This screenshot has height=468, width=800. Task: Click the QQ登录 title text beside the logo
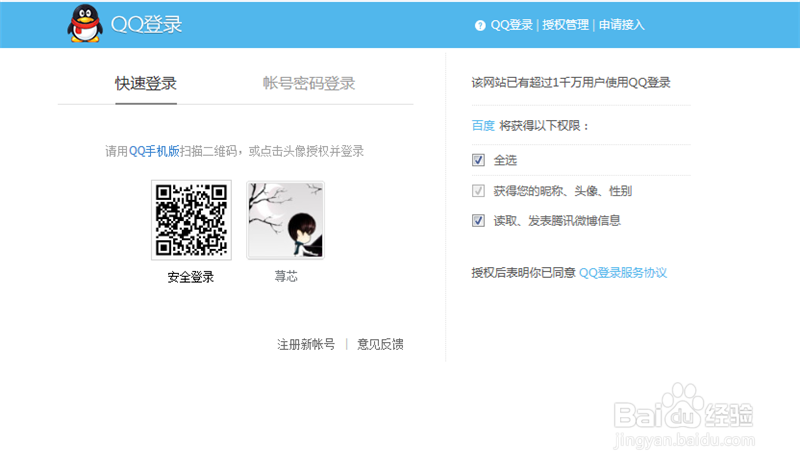click(x=146, y=24)
